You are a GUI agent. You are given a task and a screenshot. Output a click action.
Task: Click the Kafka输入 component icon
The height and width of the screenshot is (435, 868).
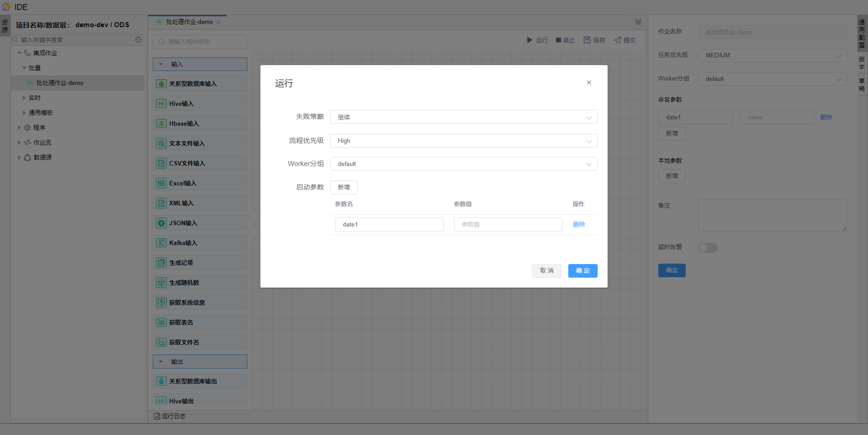pyautogui.click(x=161, y=243)
